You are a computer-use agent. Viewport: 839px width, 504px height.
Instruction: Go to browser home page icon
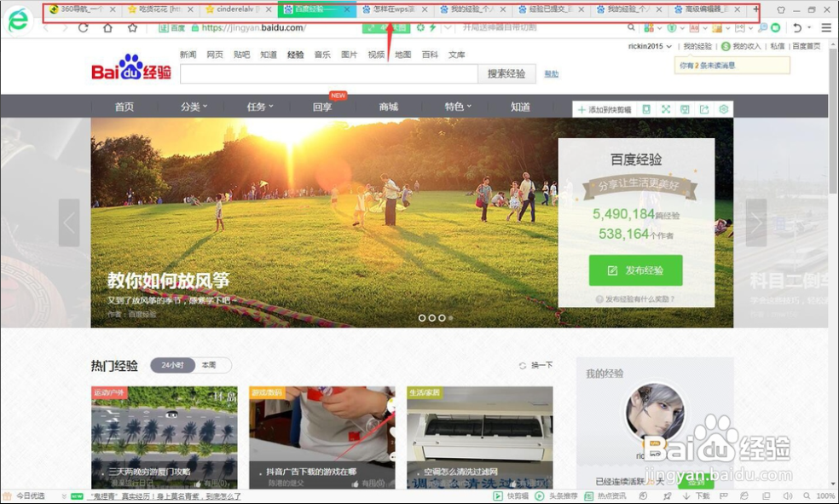pos(107,27)
